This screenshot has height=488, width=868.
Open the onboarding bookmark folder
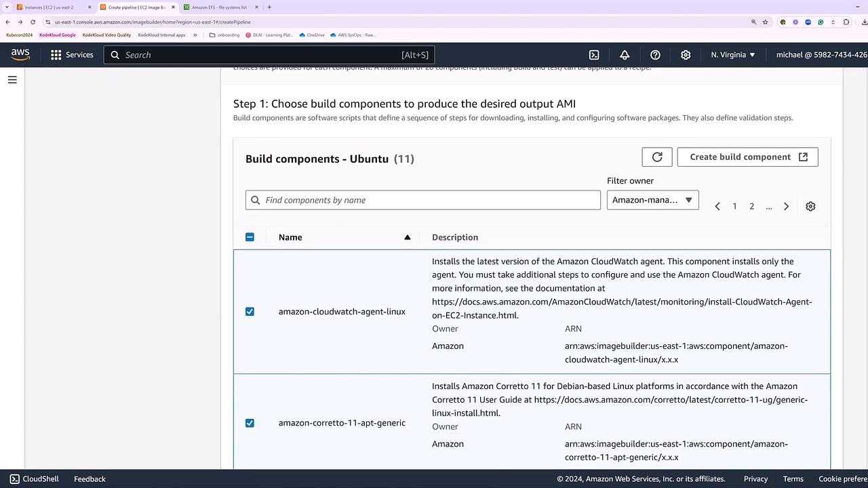(x=224, y=35)
